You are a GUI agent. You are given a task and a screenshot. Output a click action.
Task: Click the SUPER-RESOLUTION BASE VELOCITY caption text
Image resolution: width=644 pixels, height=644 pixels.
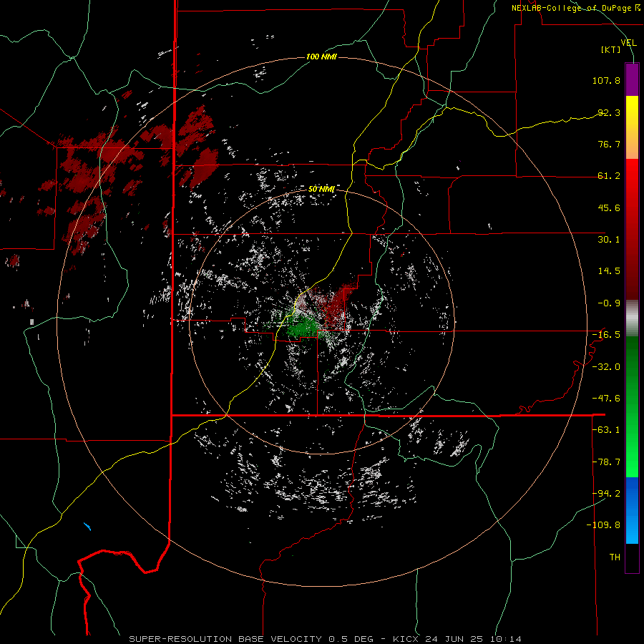(225, 639)
